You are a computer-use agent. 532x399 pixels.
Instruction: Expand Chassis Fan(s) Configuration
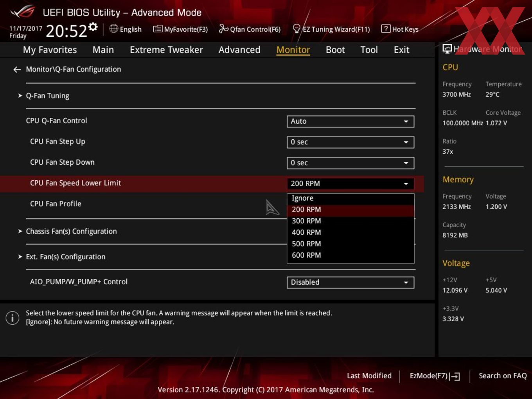click(71, 232)
